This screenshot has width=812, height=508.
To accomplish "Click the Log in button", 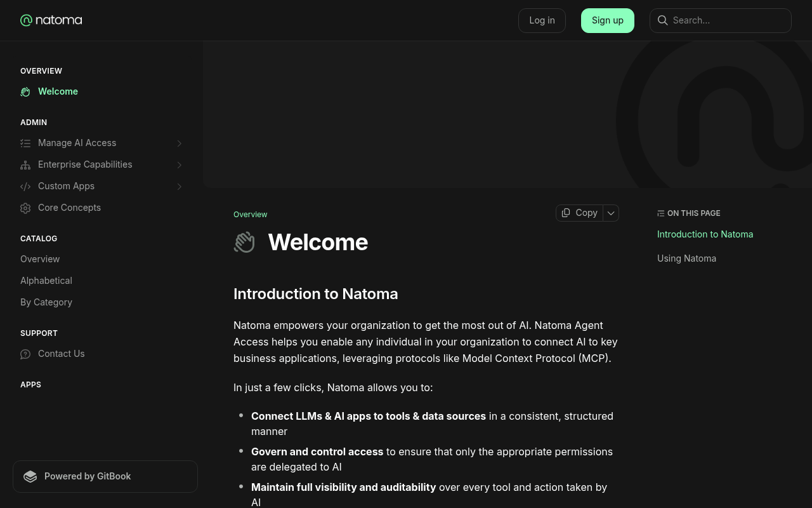I will 542,20.
